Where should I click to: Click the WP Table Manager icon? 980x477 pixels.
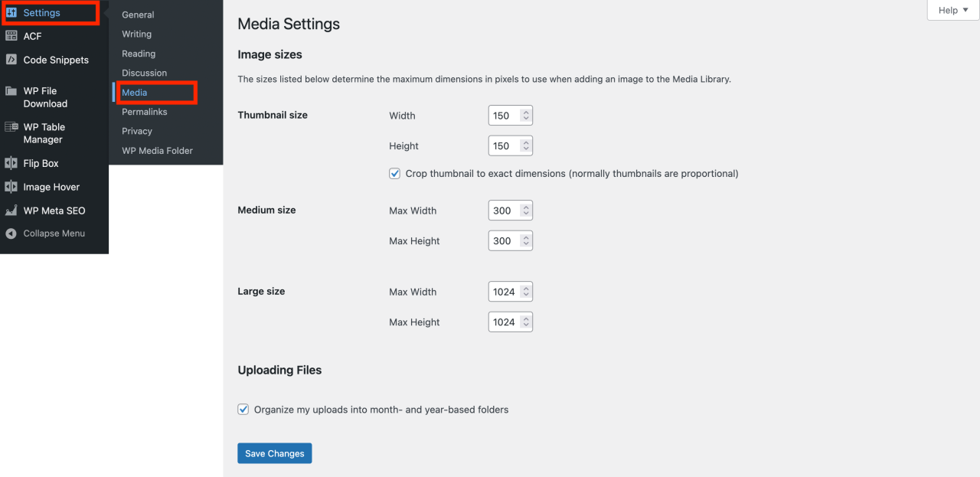click(11, 127)
